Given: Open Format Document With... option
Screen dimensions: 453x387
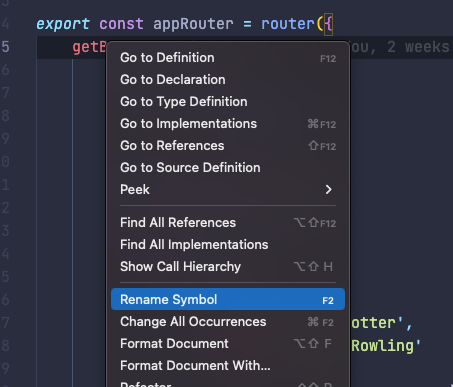Looking at the screenshot, I should [228, 366].
